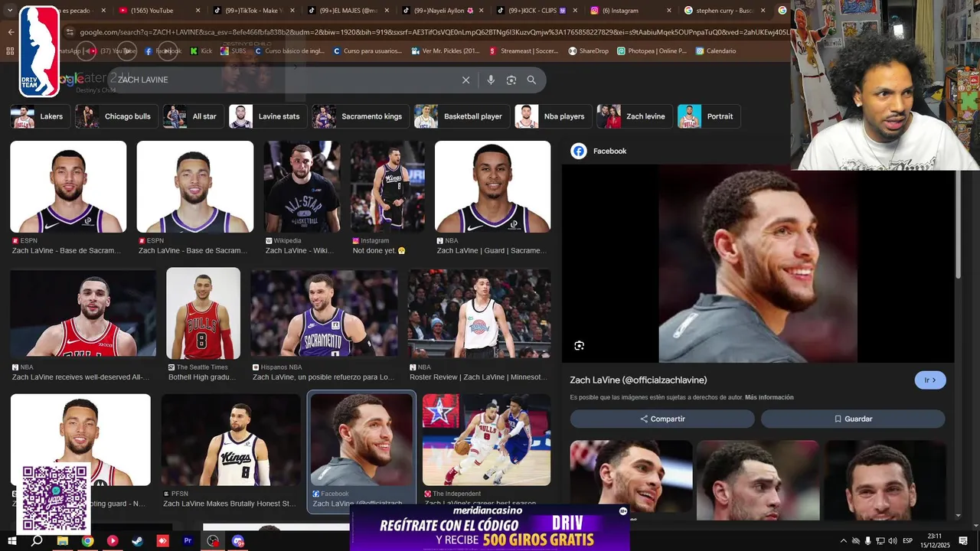Open Google Lens image search icon

point(511,80)
